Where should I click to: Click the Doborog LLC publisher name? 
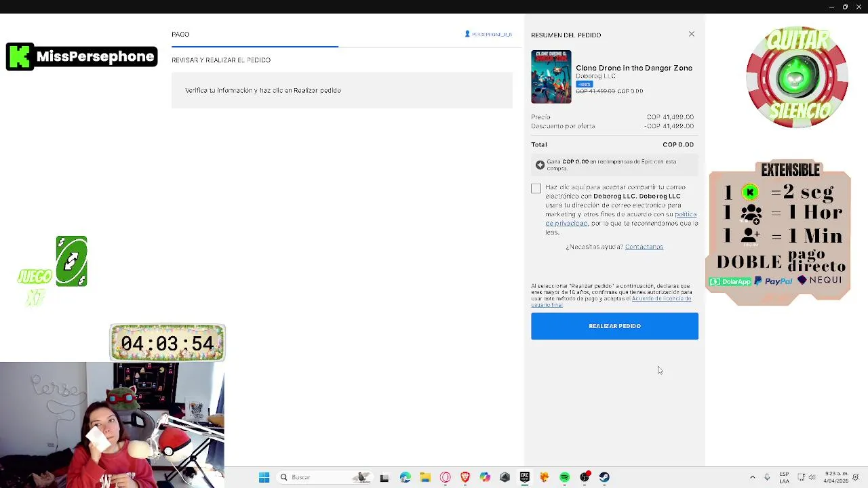point(595,76)
